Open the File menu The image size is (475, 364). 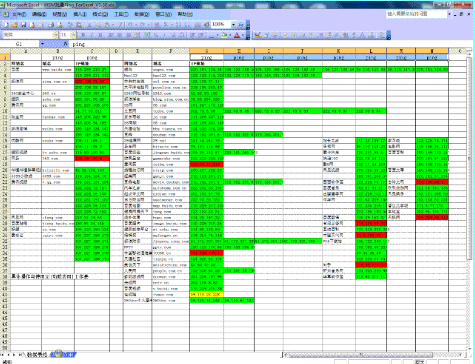[x=19, y=14]
